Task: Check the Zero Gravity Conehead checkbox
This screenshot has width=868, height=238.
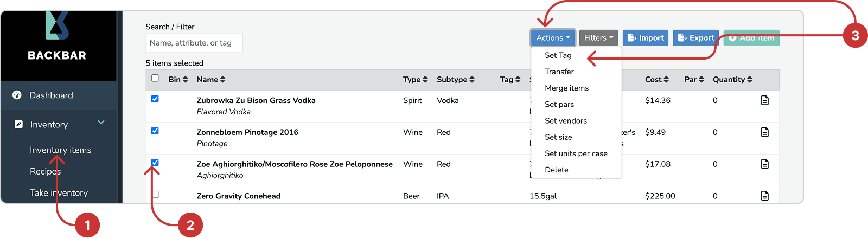Action: [155, 194]
